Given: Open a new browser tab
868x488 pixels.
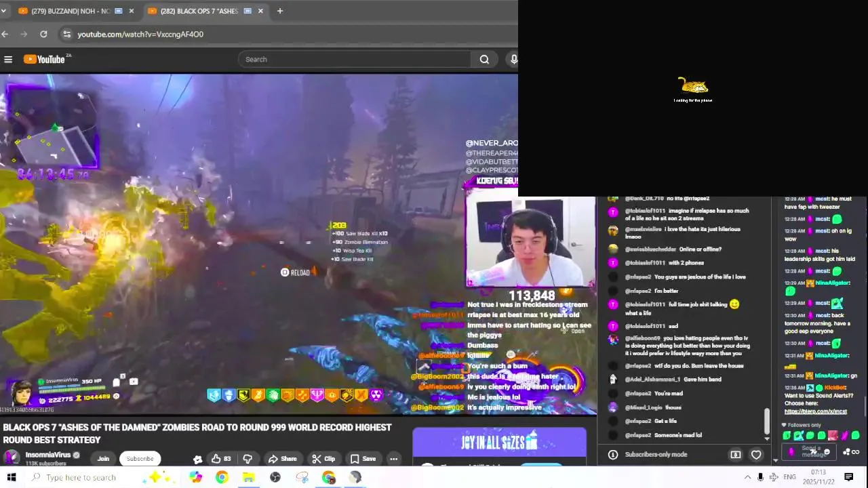Looking at the screenshot, I should [279, 11].
